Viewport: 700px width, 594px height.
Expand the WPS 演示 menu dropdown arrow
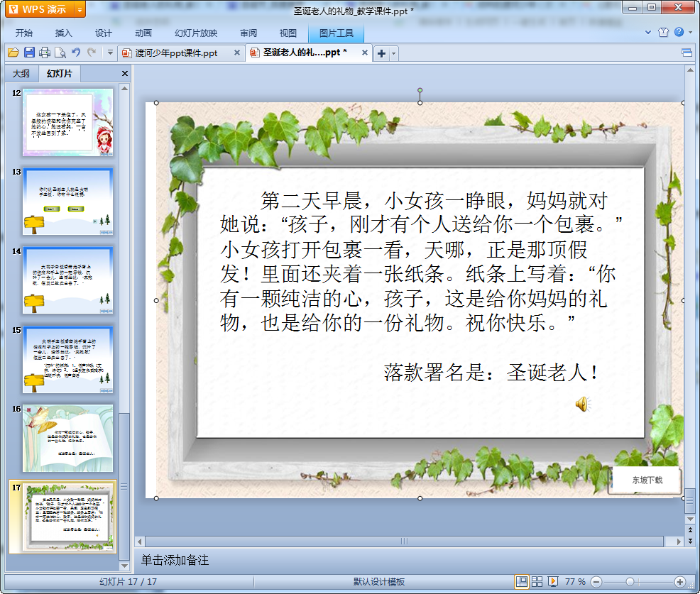click(x=80, y=9)
